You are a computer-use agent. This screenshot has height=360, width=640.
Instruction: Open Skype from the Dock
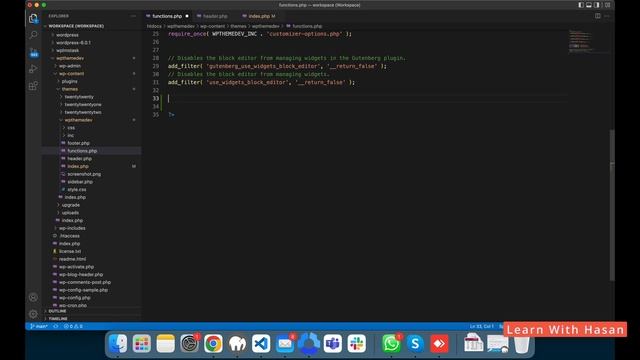coord(415,344)
